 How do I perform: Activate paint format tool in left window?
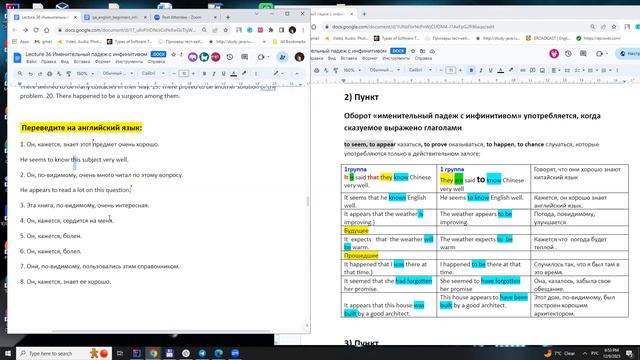[69, 74]
